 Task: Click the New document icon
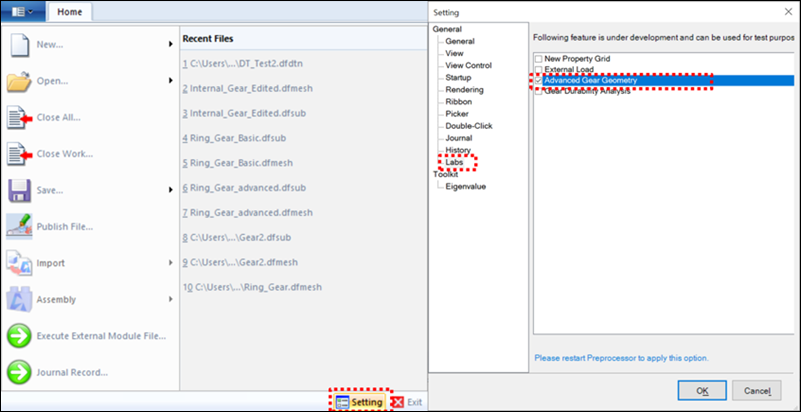pos(19,45)
